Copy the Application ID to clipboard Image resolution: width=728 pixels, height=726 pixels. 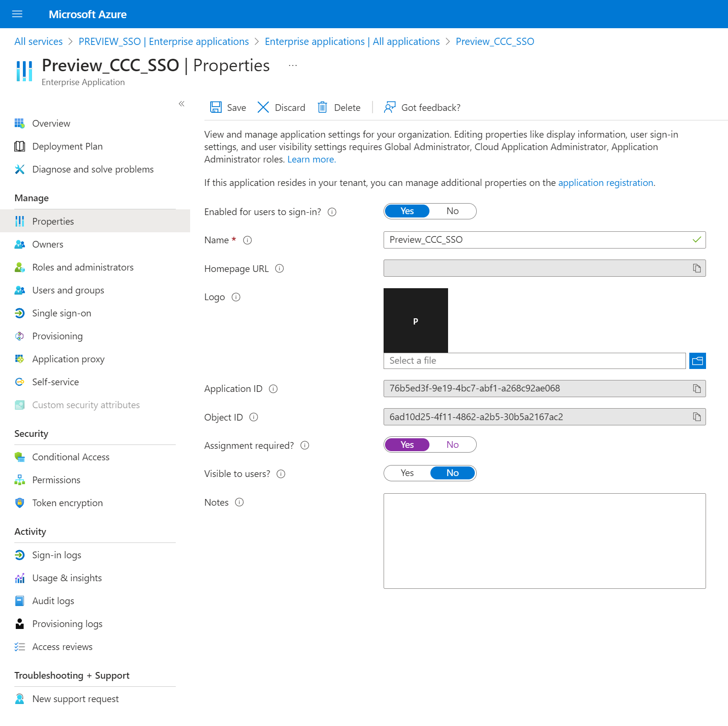point(697,389)
